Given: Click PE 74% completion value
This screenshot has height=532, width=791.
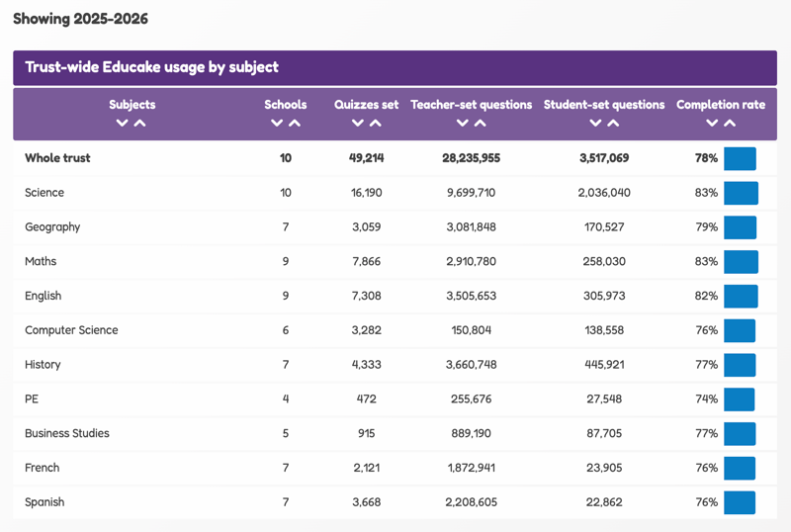Looking at the screenshot, I should point(706,399).
